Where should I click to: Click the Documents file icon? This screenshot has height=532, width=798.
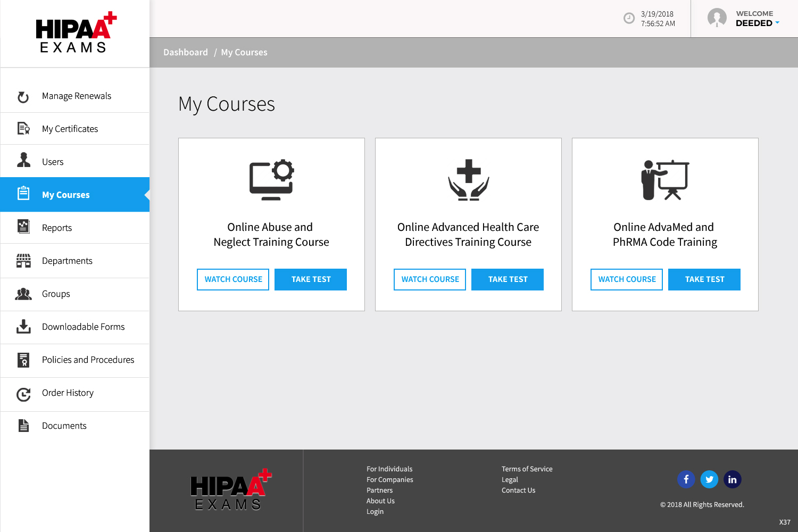pyautogui.click(x=23, y=426)
